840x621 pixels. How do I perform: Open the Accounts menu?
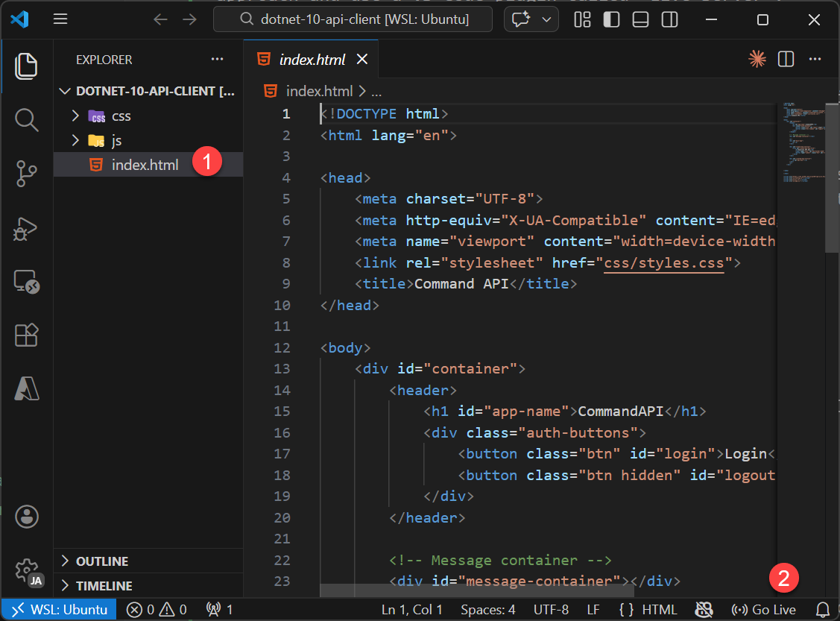27,517
